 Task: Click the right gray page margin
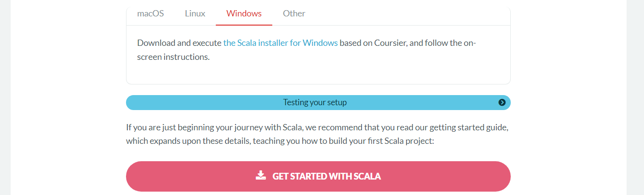tap(635, 97)
